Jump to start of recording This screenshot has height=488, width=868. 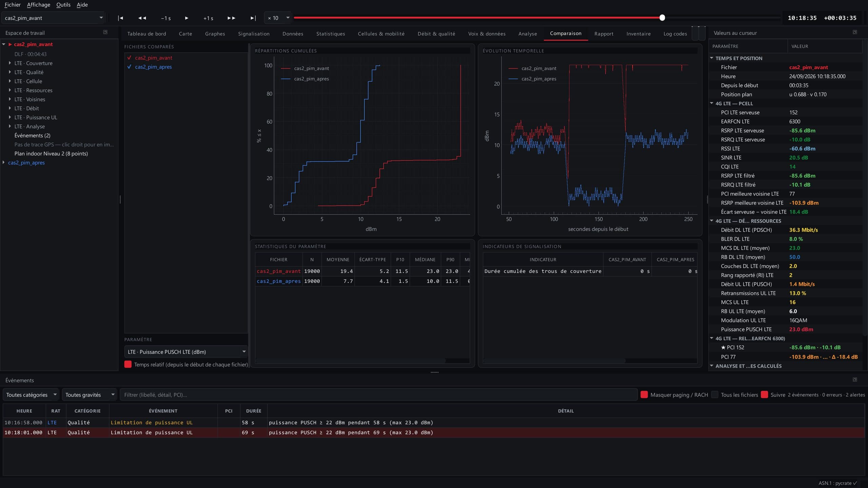pyautogui.click(x=120, y=18)
